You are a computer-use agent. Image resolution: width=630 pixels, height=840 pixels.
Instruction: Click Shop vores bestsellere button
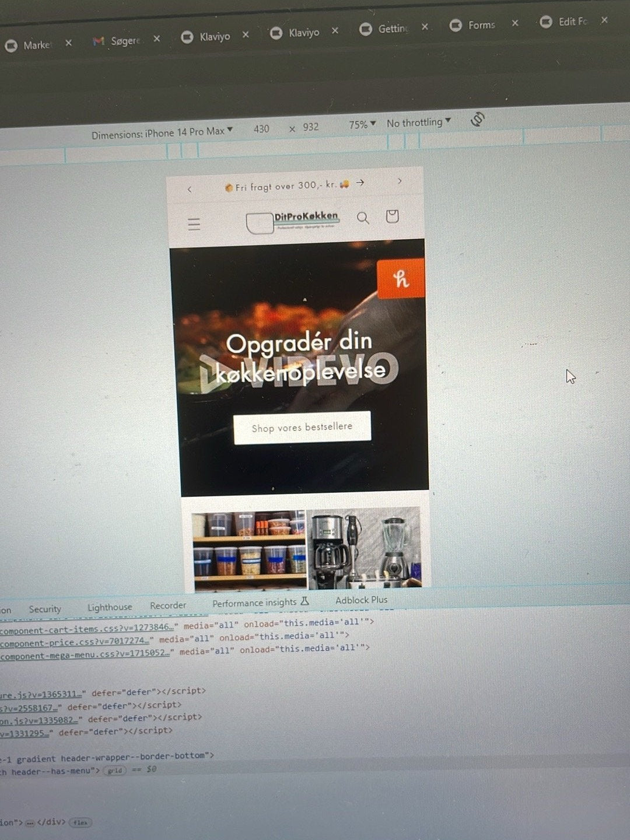pos(302,428)
